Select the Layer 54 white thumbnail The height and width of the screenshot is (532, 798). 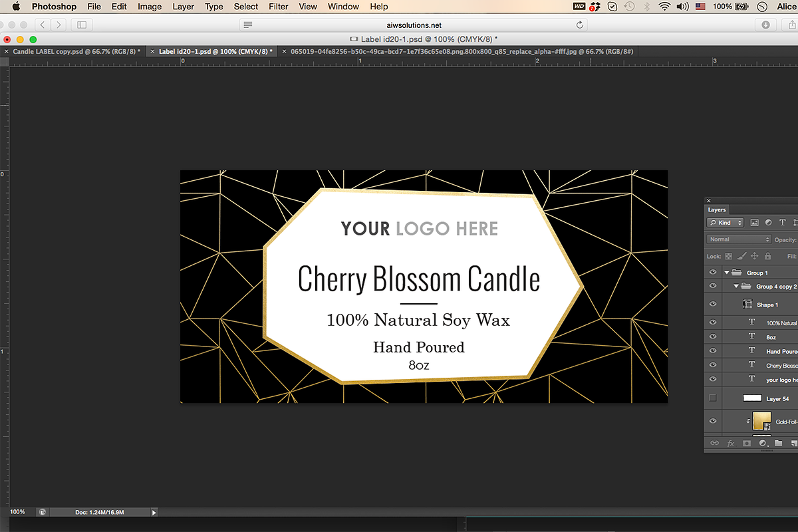752,398
